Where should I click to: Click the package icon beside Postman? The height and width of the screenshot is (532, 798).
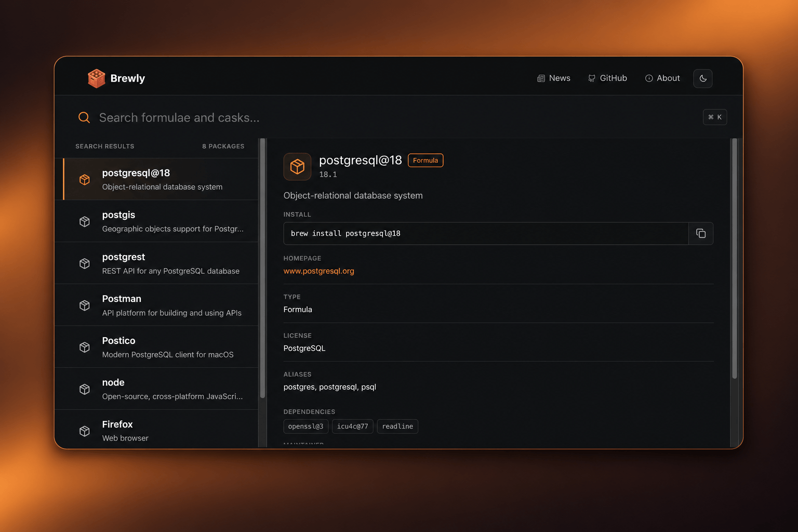click(85, 305)
